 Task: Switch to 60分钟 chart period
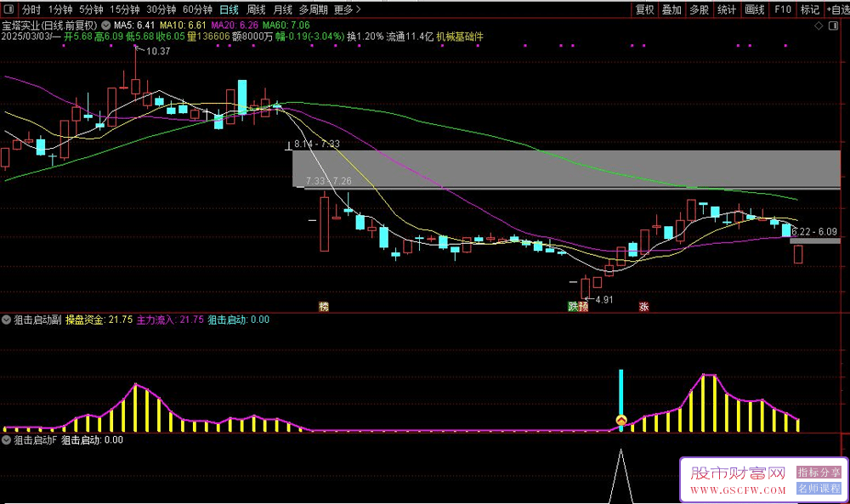click(197, 9)
